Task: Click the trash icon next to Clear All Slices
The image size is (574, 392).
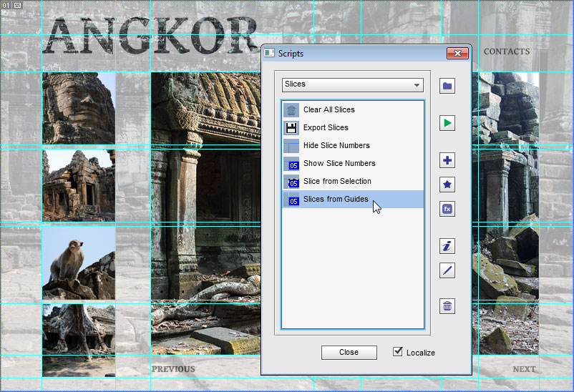Action: click(291, 110)
